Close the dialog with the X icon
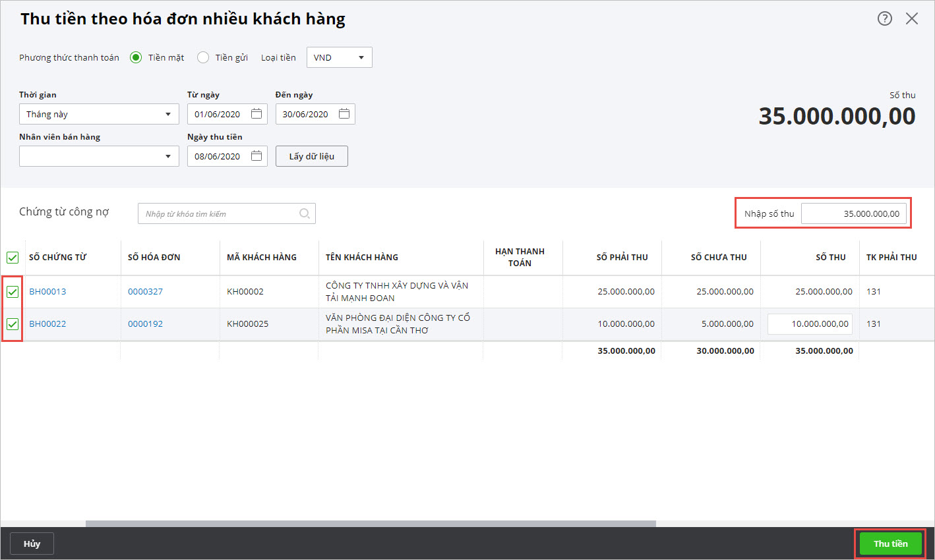This screenshot has width=935, height=560. point(912,18)
